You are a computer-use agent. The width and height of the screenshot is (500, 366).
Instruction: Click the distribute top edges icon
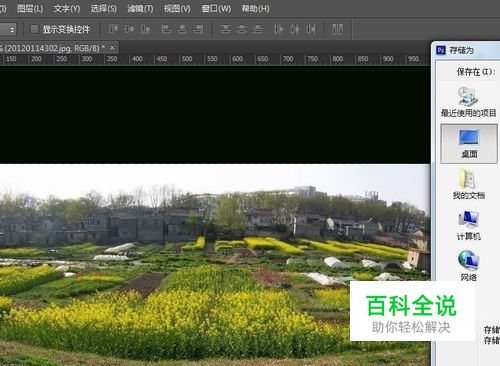pos(225,29)
